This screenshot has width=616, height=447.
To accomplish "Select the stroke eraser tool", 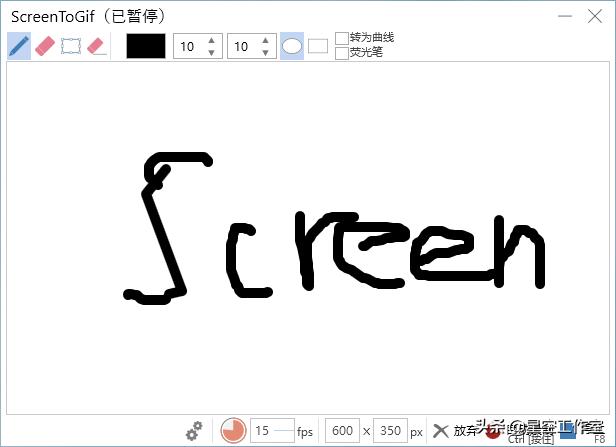I will 97,46.
